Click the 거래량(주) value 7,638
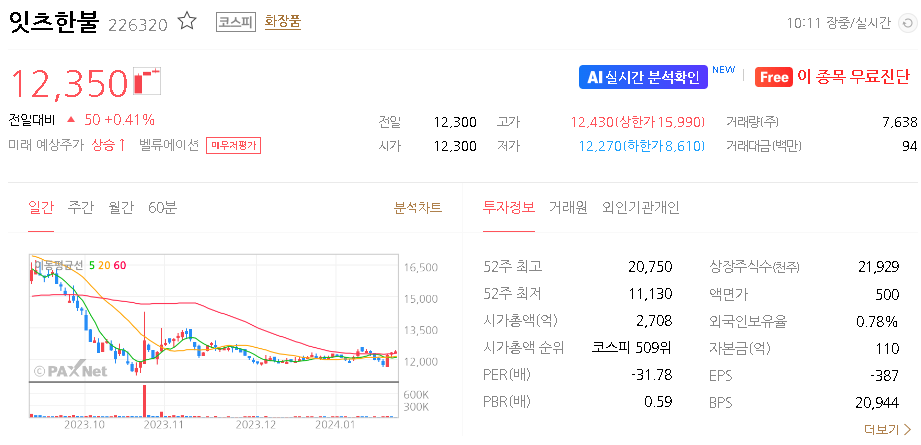This screenshot has width=921, height=445. [899, 122]
